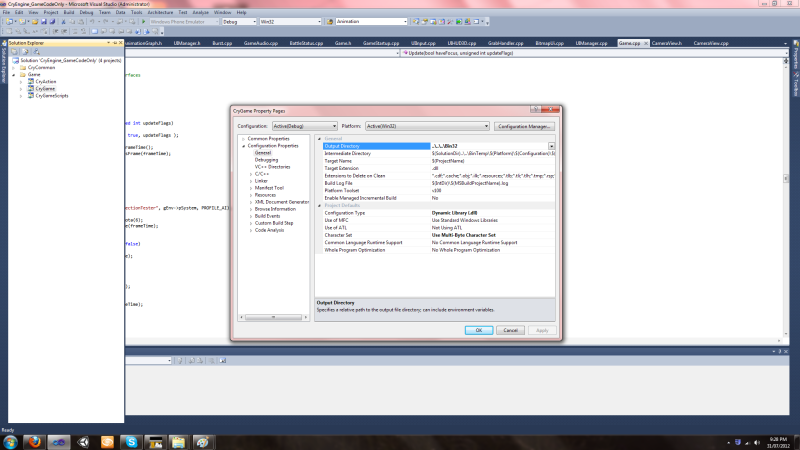Image resolution: width=800 pixels, height=450 pixels.
Task: Open the Animation find combo box
Action: pos(371,21)
